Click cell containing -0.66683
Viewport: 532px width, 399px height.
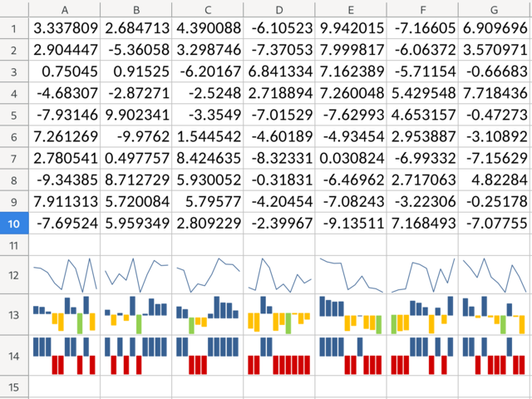[x=494, y=71]
